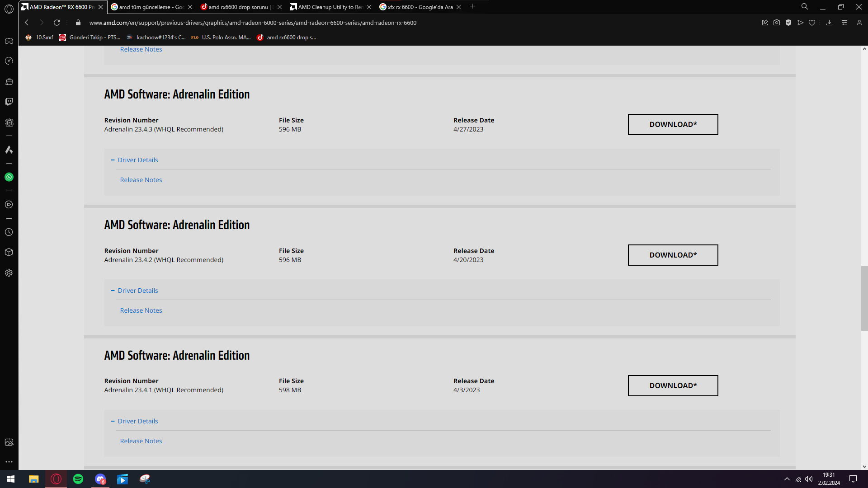Open History clock icon in sidebar
The height and width of the screenshot is (488, 868).
[9, 232]
